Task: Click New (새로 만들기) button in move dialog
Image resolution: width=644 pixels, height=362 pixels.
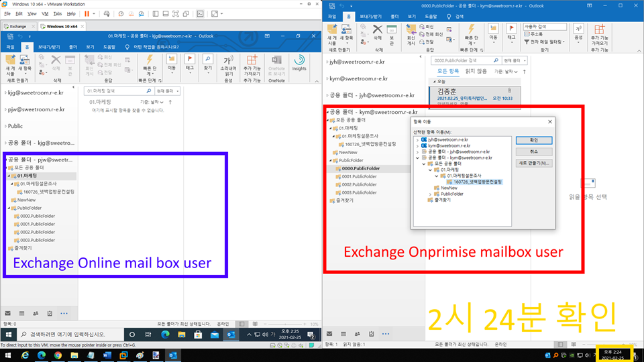Action: pyautogui.click(x=534, y=164)
